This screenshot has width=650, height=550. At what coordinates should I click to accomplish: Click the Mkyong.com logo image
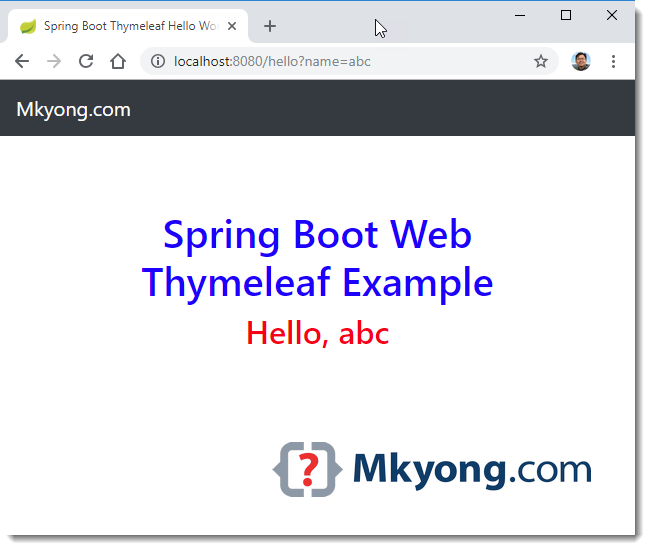pyautogui.click(x=432, y=469)
